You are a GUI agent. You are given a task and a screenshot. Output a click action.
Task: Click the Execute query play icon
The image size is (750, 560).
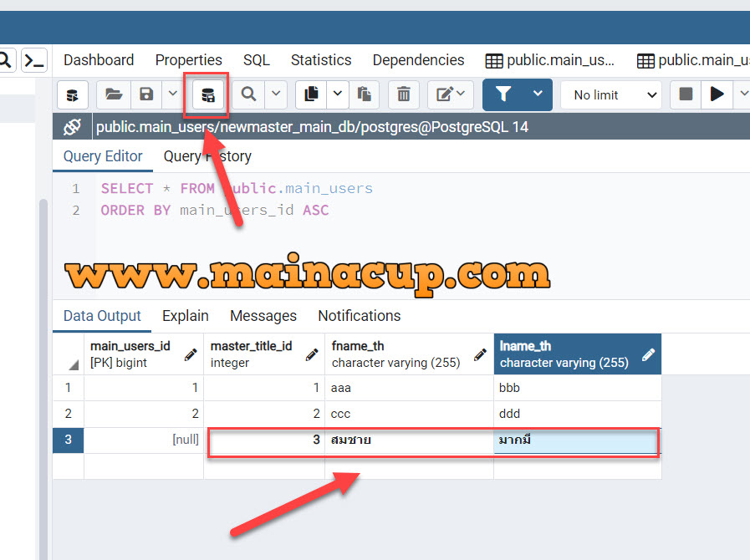click(x=717, y=94)
